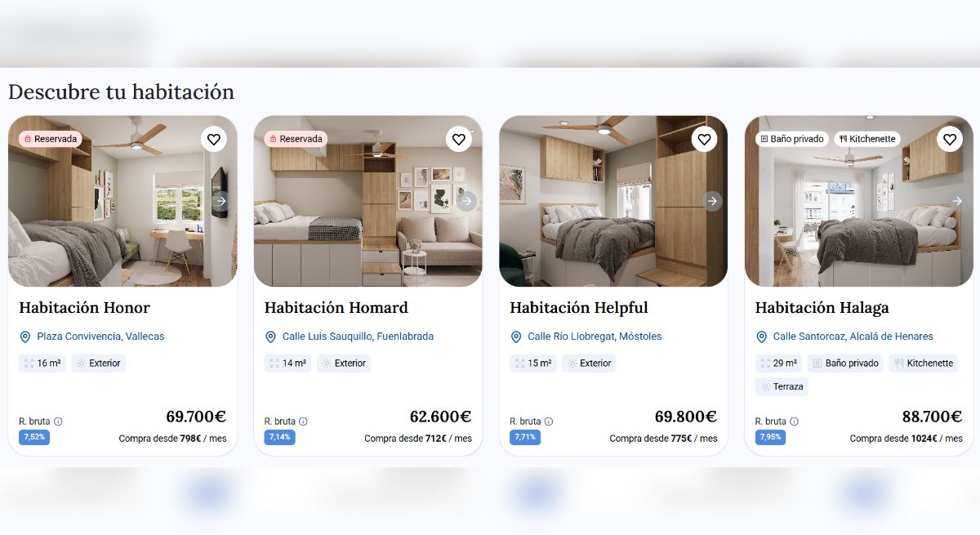Click the Kitchenette tag on Halaga photo
Screen dimensions: 980x535
point(866,139)
